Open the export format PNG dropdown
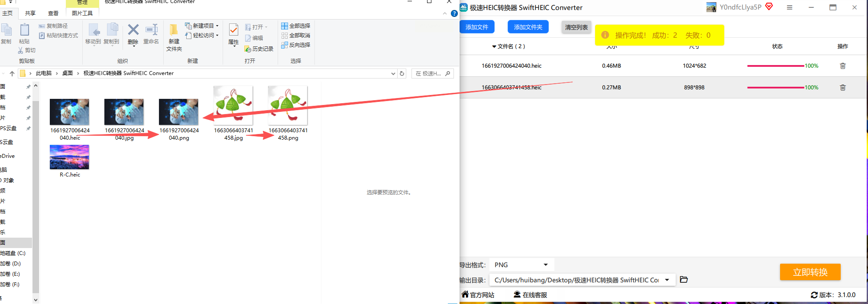Image resolution: width=868 pixels, height=304 pixels. 522,265
